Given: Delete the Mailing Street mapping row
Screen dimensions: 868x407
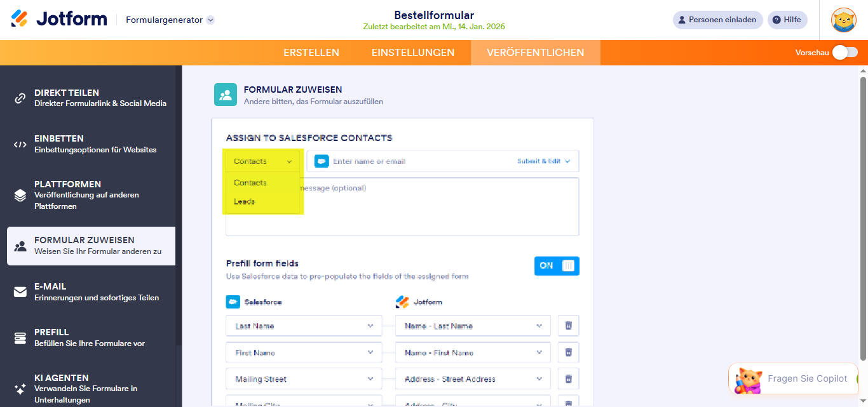Looking at the screenshot, I should point(569,379).
